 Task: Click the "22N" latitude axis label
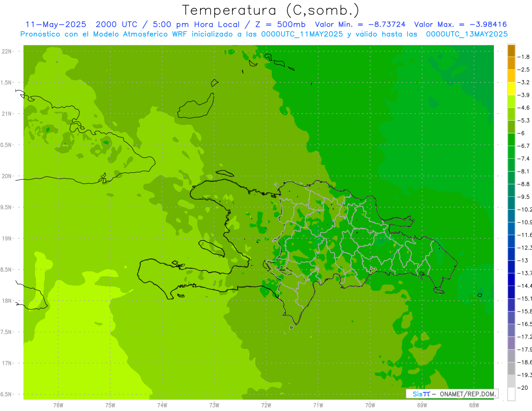point(7,51)
